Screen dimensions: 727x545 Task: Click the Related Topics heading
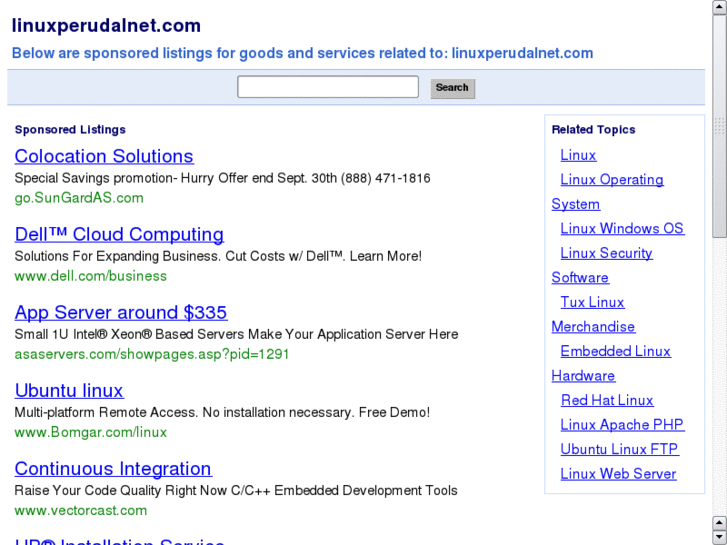point(593,130)
